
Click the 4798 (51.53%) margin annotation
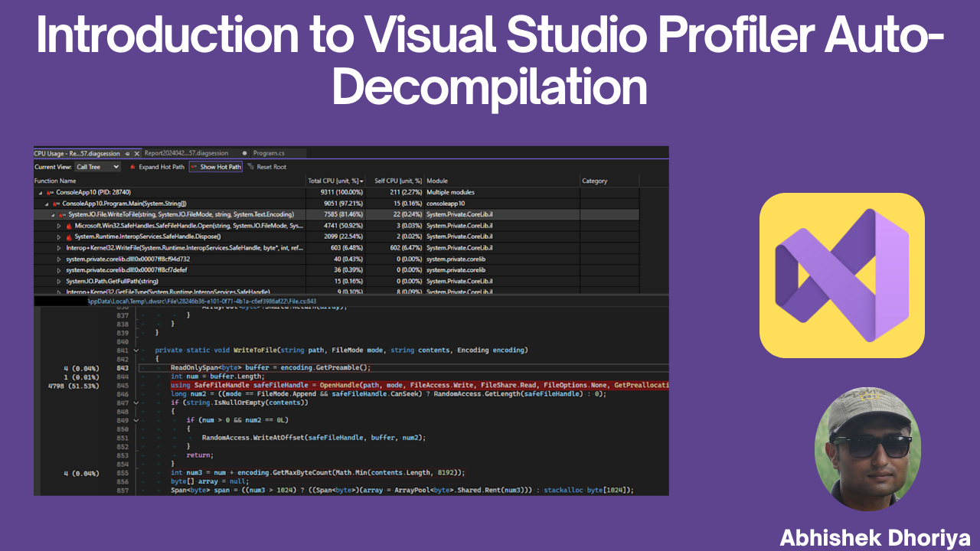[73, 386]
